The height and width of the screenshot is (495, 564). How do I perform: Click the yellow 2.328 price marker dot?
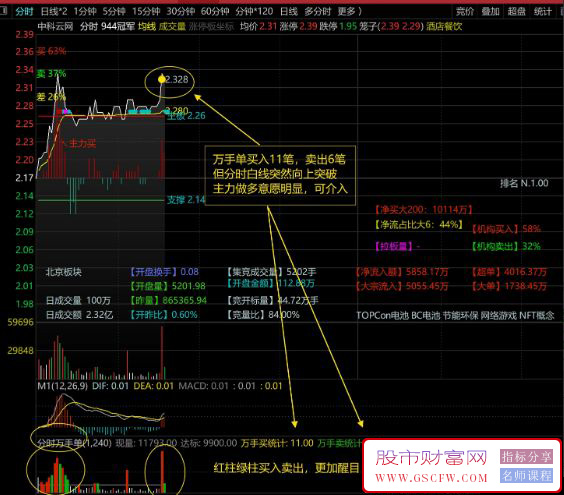tap(162, 79)
